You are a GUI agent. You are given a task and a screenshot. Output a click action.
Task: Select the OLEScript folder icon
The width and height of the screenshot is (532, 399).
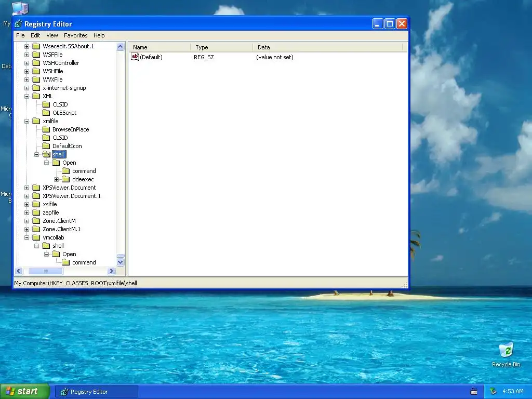[x=46, y=113]
